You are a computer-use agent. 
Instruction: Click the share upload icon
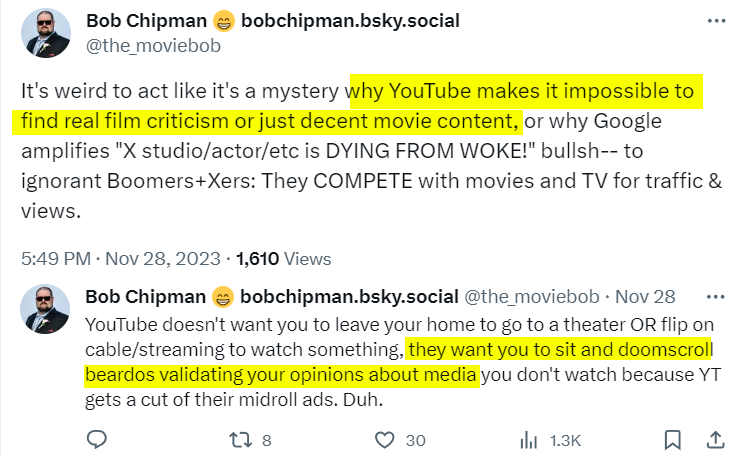715,439
